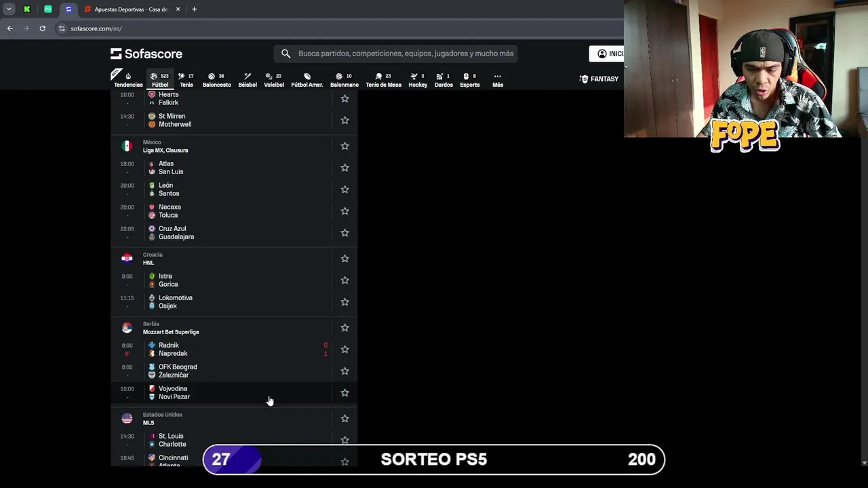Favorite the St Mirren vs Motherwell match

pyautogui.click(x=344, y=121)
